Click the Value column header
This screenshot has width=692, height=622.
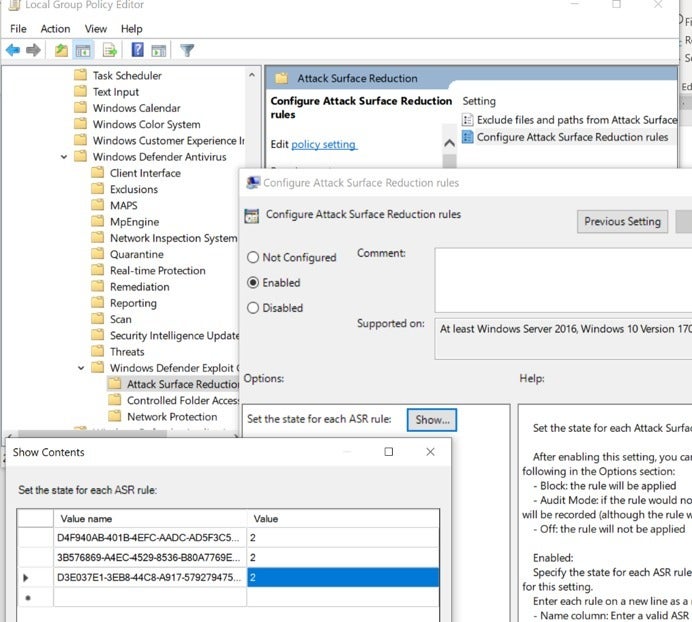(x=343, y=519)
